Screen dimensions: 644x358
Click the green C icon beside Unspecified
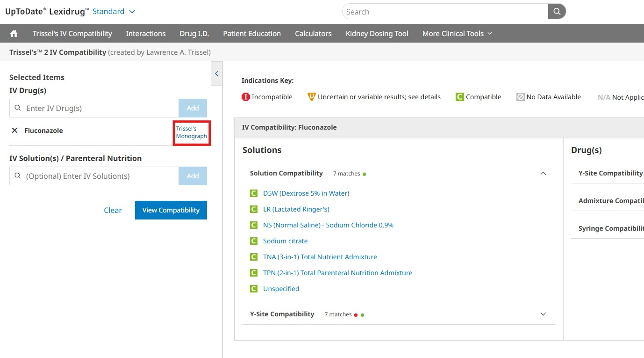pos(254,289)
